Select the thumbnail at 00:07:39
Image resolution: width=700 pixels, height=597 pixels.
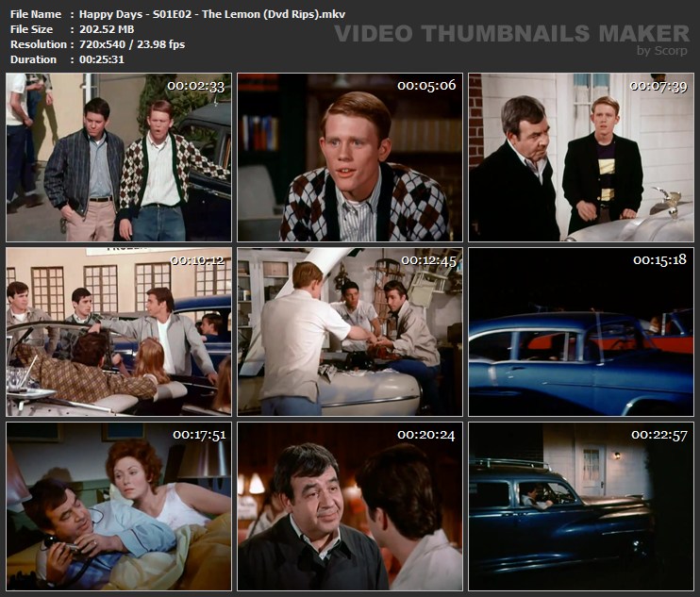coord(581,158)
